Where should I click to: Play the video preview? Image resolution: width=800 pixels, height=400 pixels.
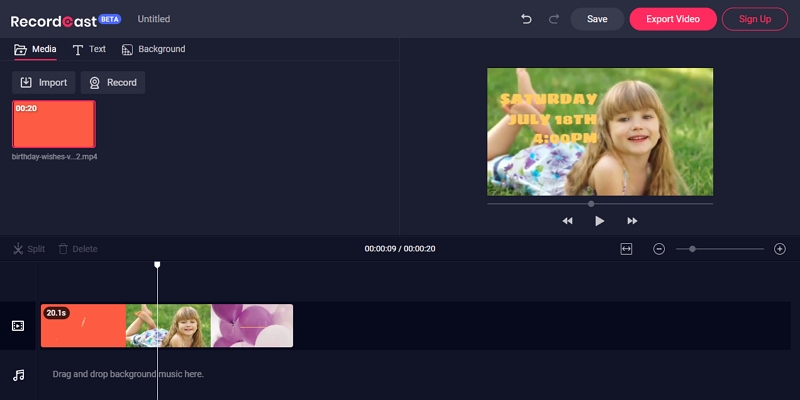(x=600, y=221)
